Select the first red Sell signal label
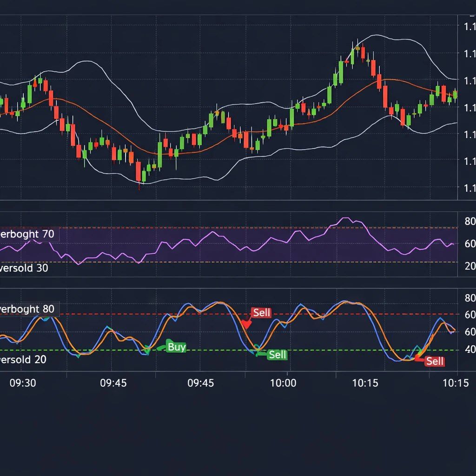Image resolution: width=476 pixels, height=476 pixels. click(x=261, y=313)
